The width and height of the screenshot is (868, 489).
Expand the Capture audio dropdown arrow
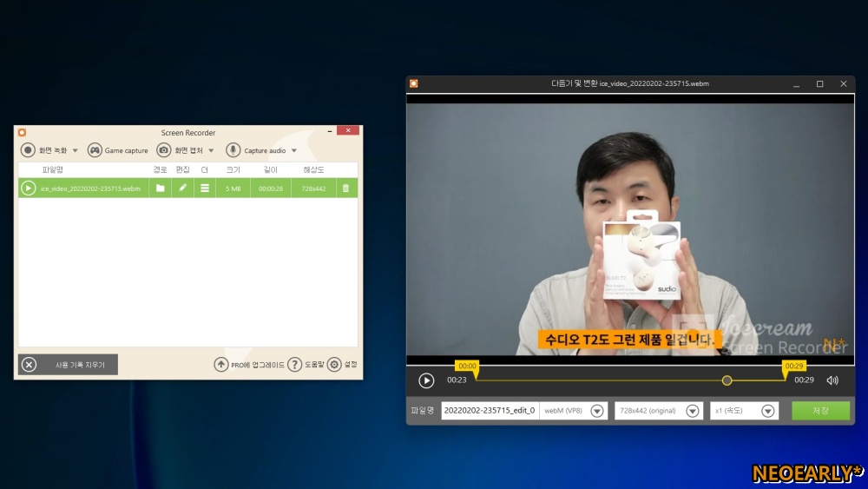pyautogui.click(x=294, y=150)
